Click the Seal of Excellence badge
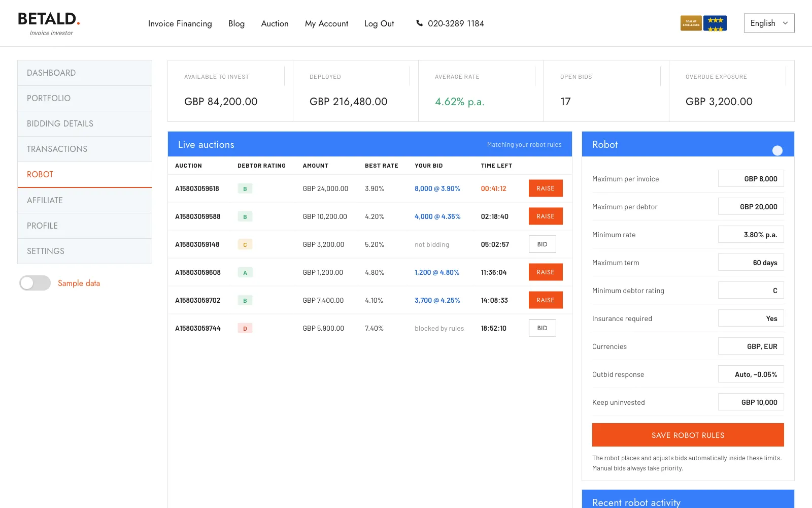 tap(691, 23)
